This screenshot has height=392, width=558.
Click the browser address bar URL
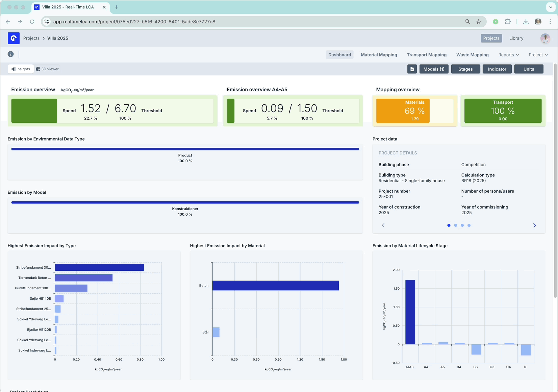(134, 22)
